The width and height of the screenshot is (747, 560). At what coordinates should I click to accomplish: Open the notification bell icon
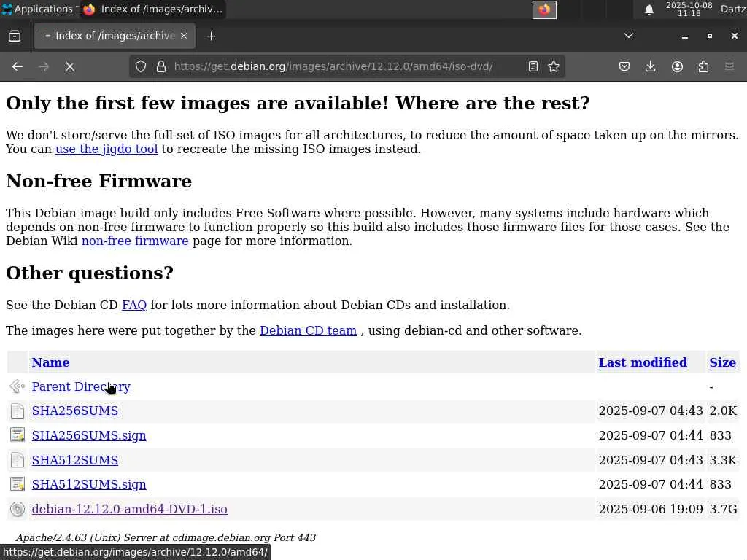click(649, 9)
